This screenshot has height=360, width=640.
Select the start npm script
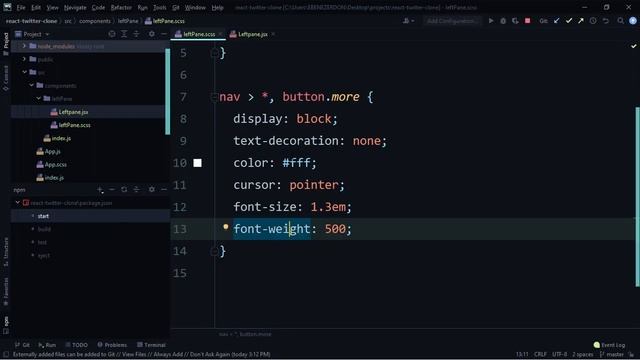[x=43, y=216]
